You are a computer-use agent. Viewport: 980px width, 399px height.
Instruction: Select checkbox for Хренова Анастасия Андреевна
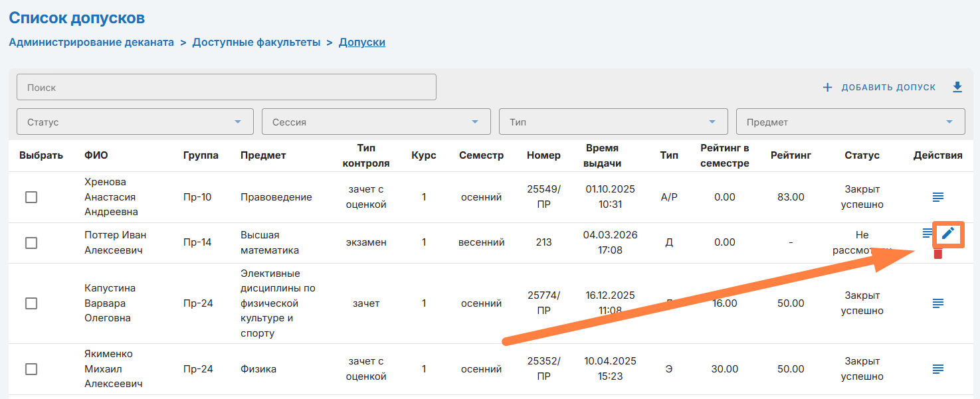[31, 197]
